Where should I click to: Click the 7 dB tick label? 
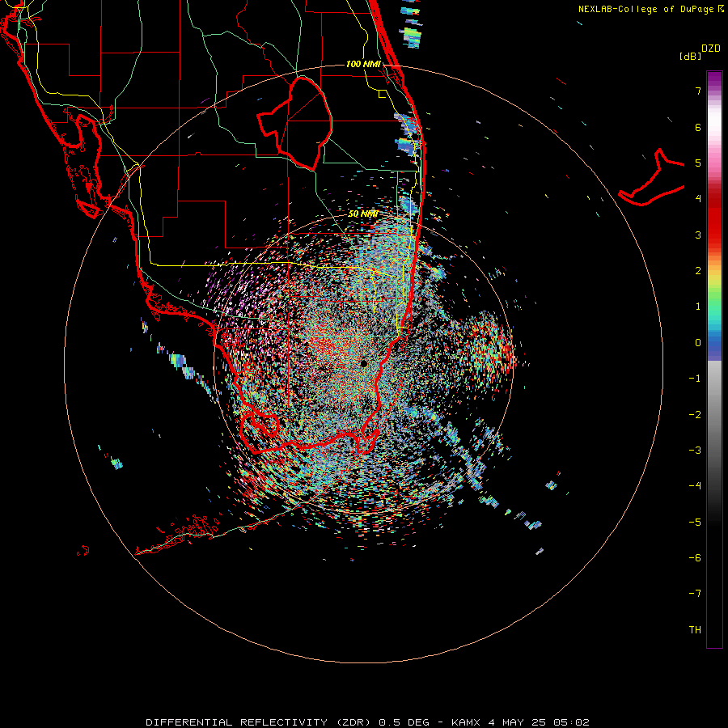pos(698,91)
